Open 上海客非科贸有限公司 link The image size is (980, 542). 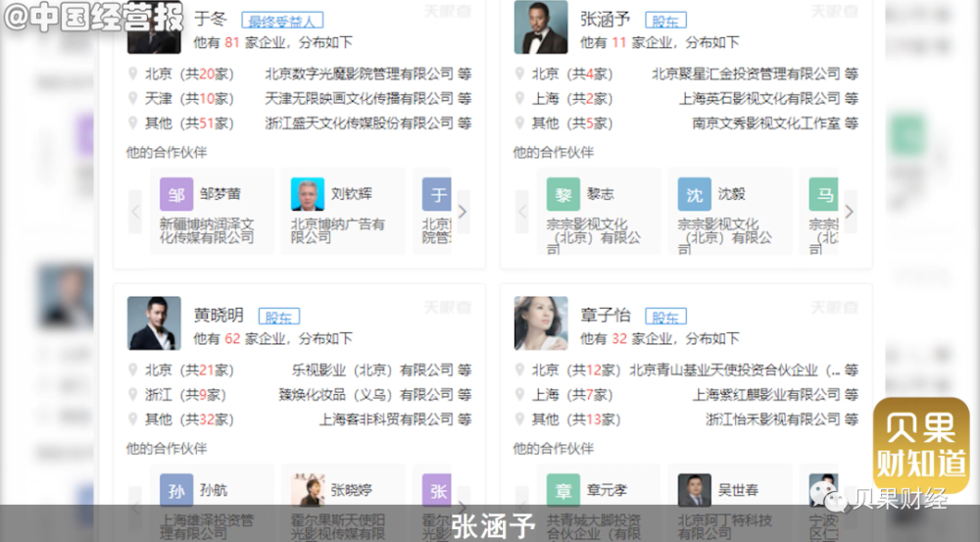coord(387,419)
